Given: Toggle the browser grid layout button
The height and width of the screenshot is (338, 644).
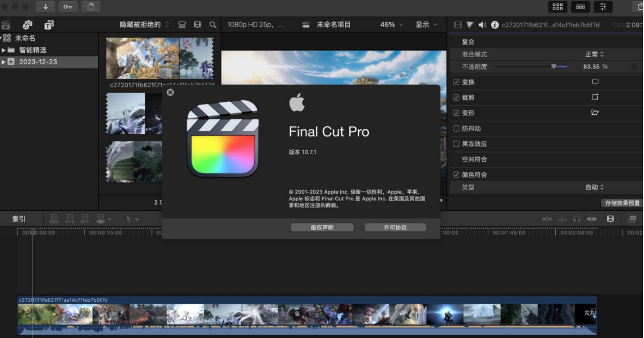Looking at the screenshot, I should (558, 7).
